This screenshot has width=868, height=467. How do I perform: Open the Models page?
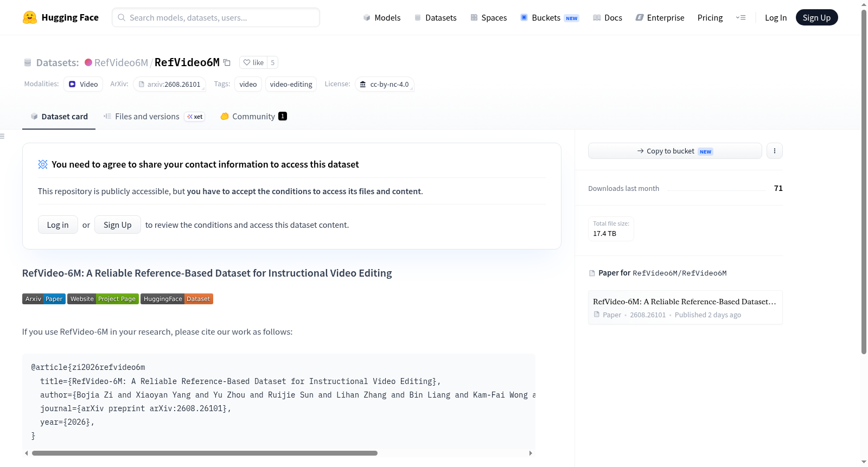382,17
